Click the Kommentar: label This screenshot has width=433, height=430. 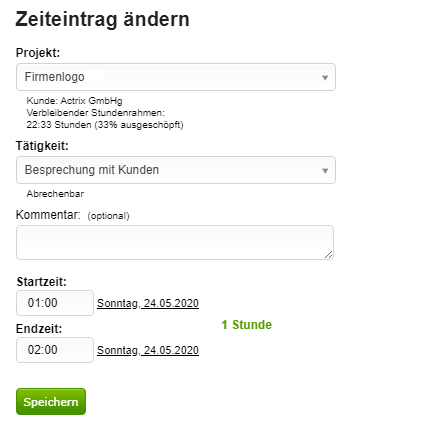tap(48, 215)
